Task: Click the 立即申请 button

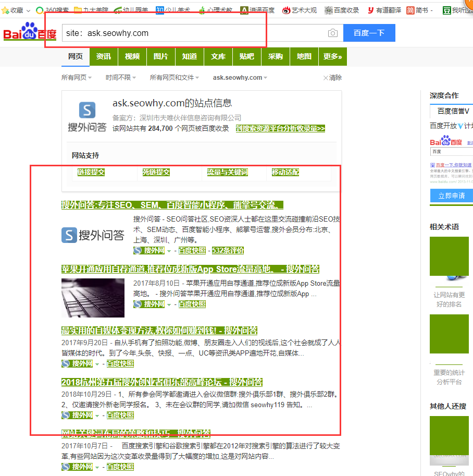Action: [451, 196]
